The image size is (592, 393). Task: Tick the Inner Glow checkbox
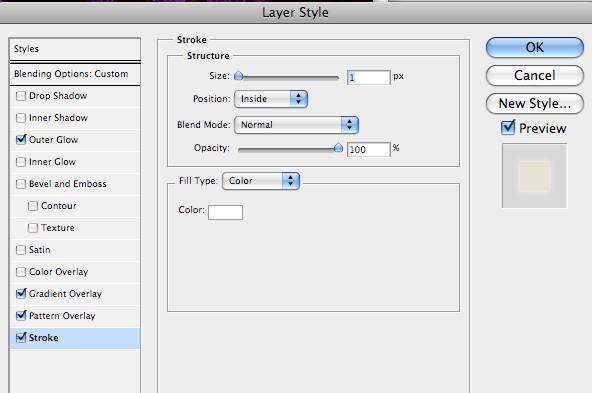point(21,162)
